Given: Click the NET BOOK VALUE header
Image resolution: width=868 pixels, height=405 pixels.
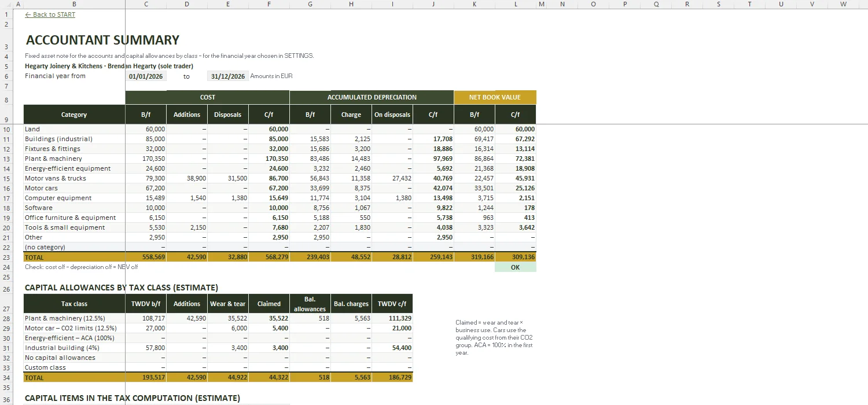Looking at the screenshot, I should tap(495, 97).
